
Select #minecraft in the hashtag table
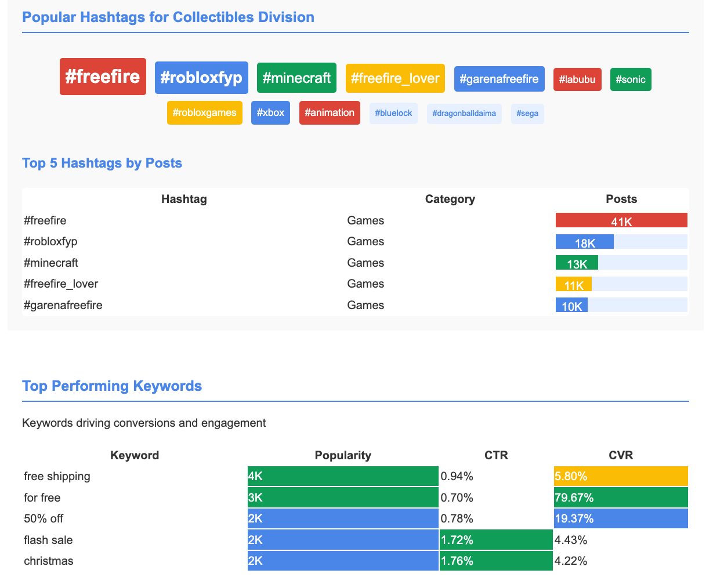coord(51,263)
